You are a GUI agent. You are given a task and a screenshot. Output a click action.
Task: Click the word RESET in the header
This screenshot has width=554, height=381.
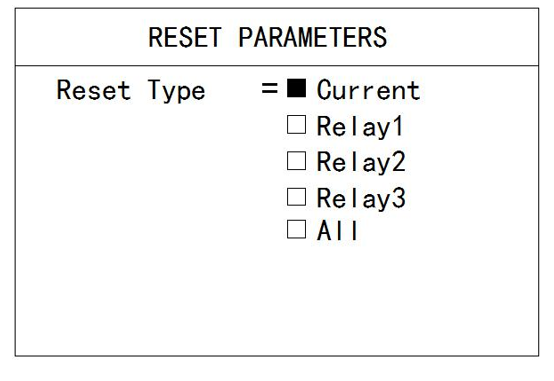coord(185,37)
